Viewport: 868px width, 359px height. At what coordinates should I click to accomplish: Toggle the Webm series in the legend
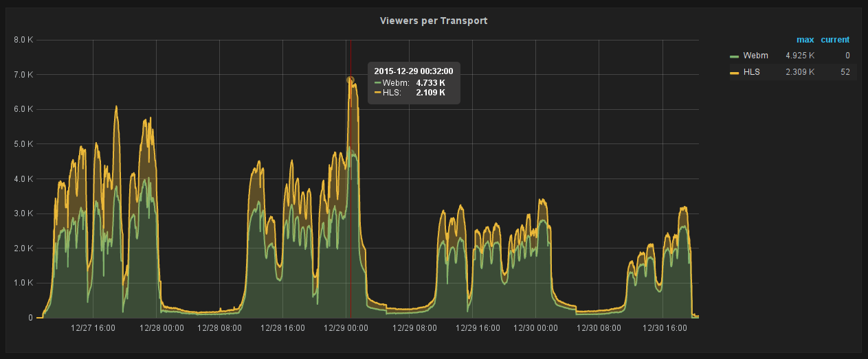tap(755, 56)
